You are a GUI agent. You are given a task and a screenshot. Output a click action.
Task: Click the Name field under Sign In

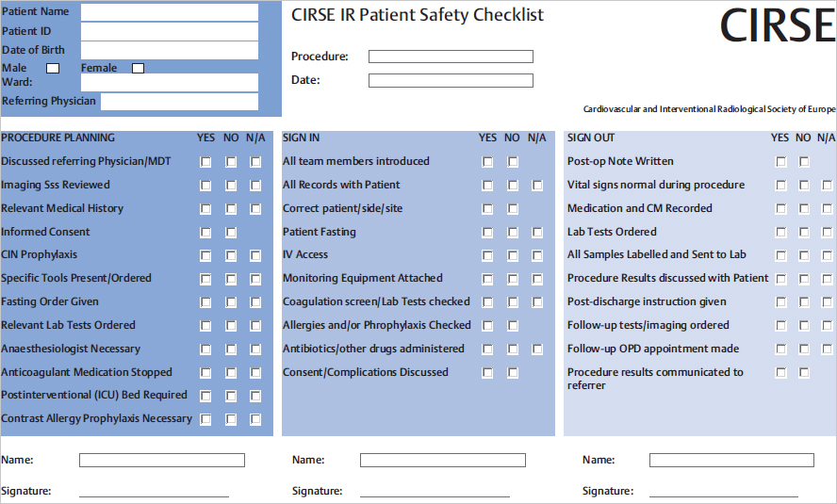442,461
